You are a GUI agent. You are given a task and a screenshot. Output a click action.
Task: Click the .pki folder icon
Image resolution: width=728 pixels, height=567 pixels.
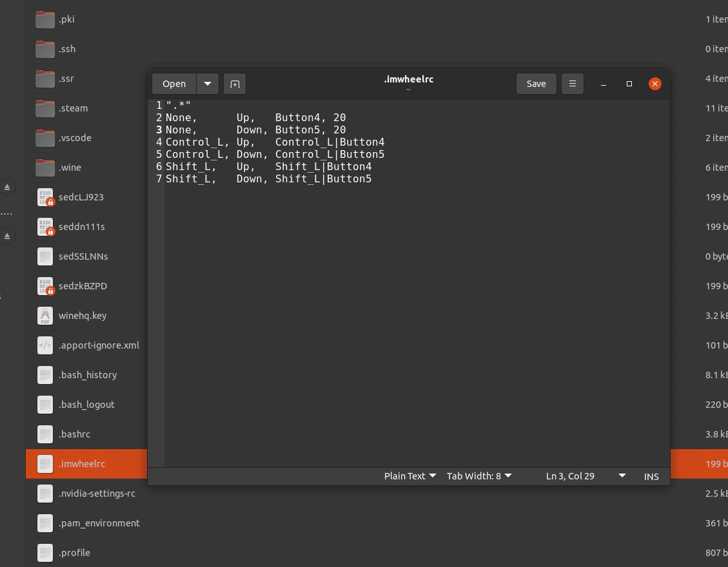tap(44, 19)
